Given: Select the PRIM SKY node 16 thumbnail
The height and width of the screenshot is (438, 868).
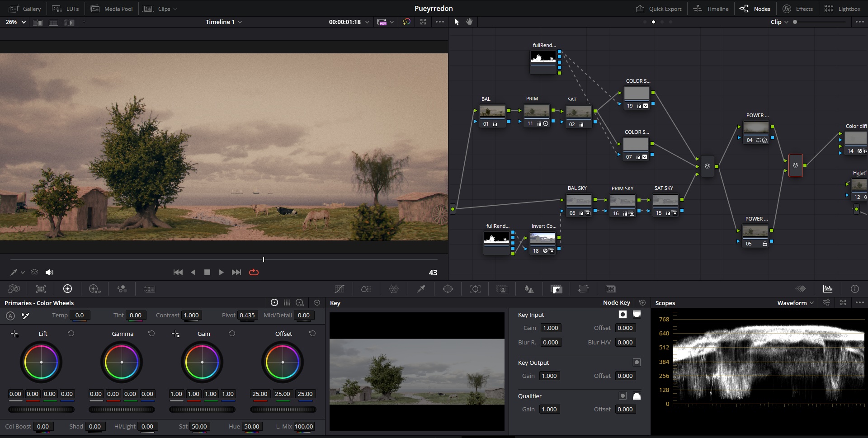Looking at the screenshot, I should [x=623, y=200].
